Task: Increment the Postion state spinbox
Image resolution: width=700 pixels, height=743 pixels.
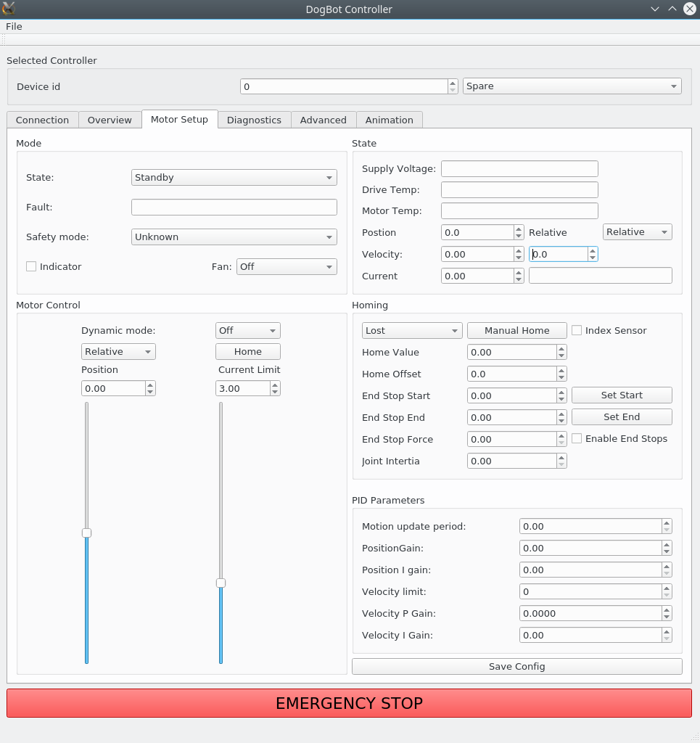Action: 519,229
